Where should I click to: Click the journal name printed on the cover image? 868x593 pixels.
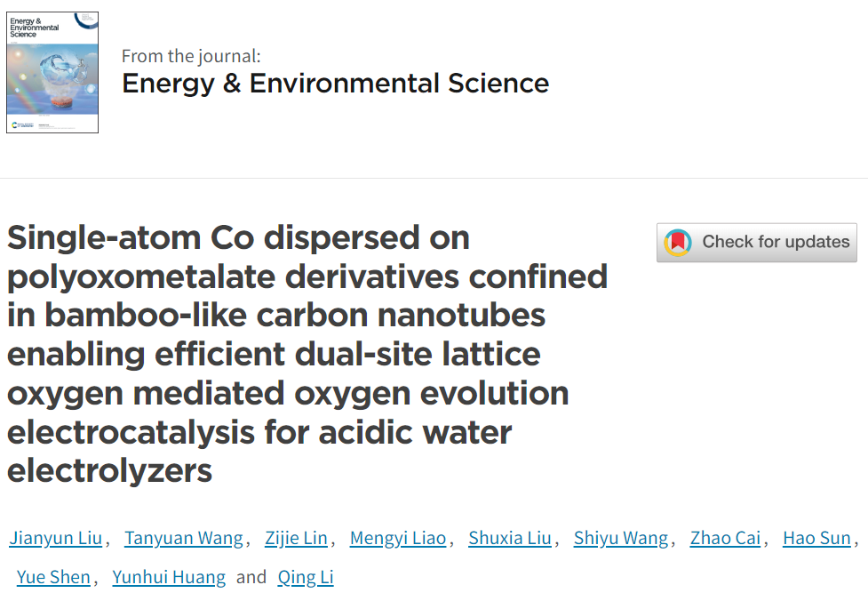tap(34, 28)
